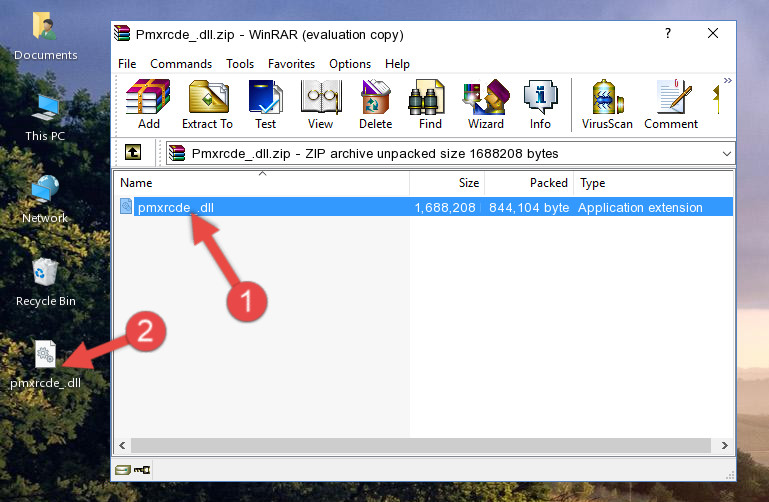
Task: Click horizontal scrollbar right arrow
Action: click(x=725, y=445)
